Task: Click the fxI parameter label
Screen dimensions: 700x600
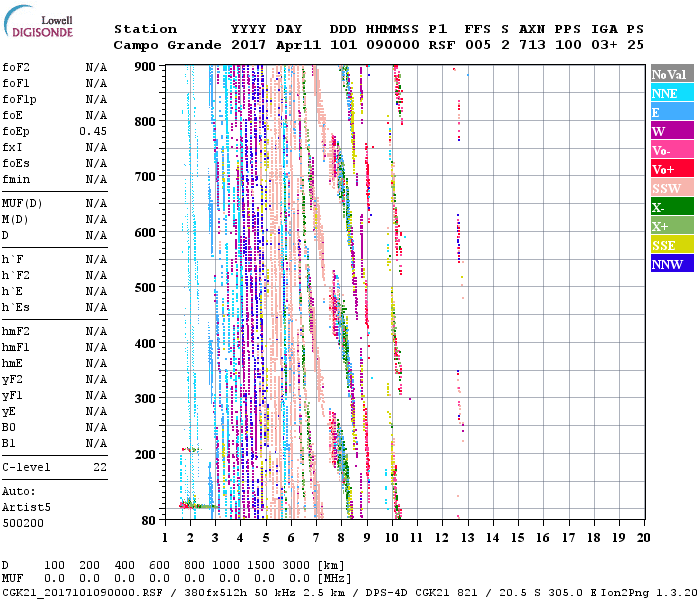Action: tap(12, 147)
